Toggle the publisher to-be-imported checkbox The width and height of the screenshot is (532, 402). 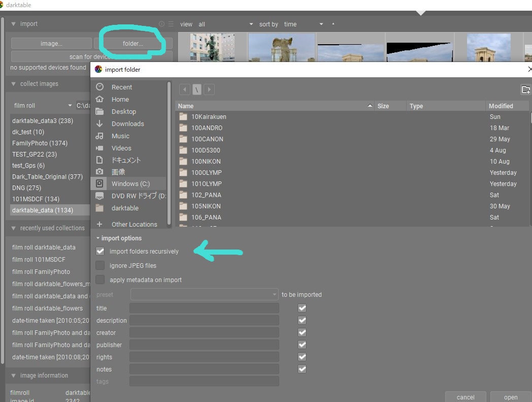coord(302,345)
